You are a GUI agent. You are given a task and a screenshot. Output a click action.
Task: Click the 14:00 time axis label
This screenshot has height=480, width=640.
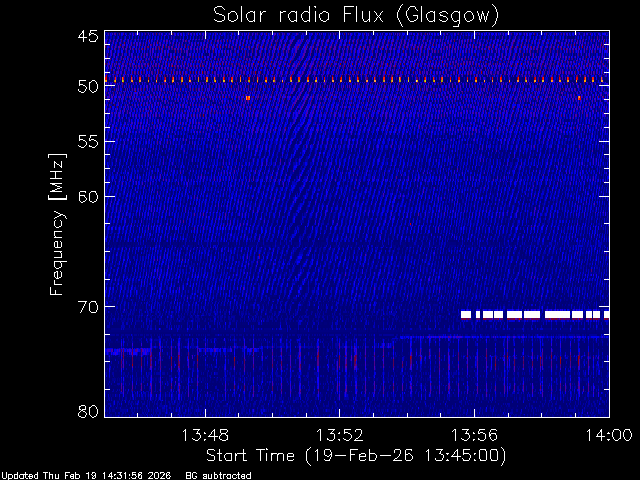click(609, 435)
